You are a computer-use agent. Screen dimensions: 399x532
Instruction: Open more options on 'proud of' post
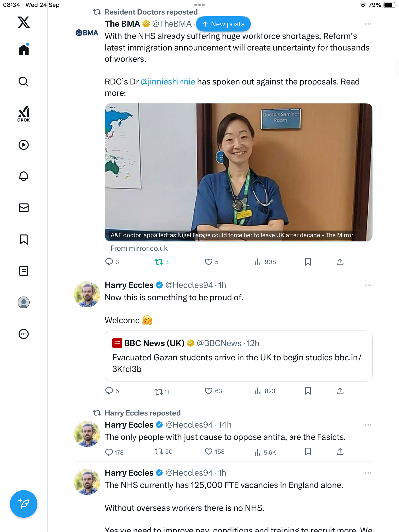[x=368, y=285]
